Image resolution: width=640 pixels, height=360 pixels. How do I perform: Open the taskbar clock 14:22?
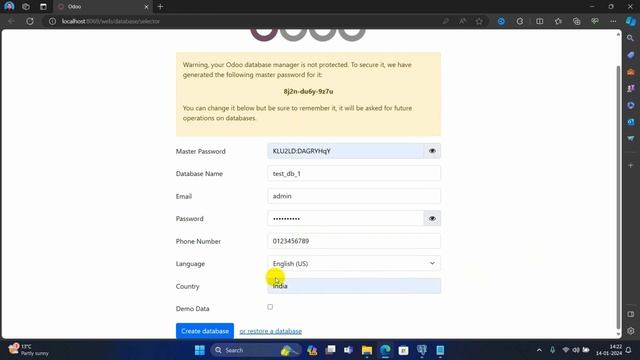[x=609, y=350]
